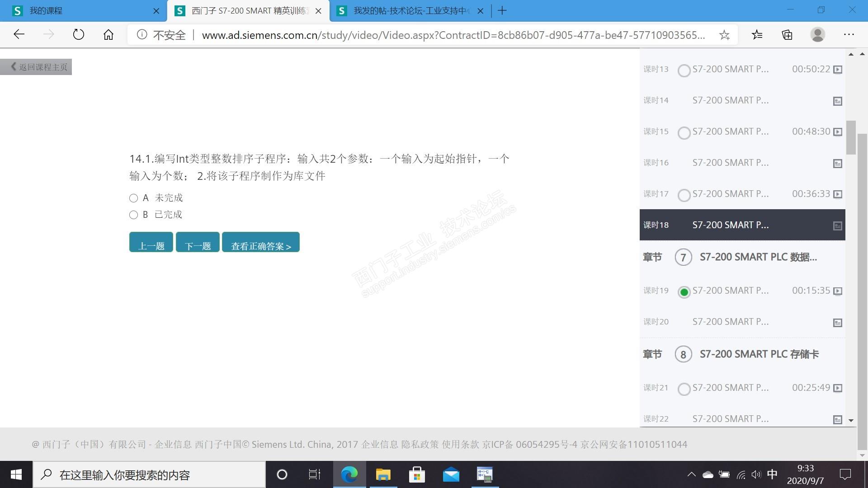The width and height of the screenshot is (868, 488).
Task: Open Microsoft Store in taskbar
Action: [x=416, y=475]
